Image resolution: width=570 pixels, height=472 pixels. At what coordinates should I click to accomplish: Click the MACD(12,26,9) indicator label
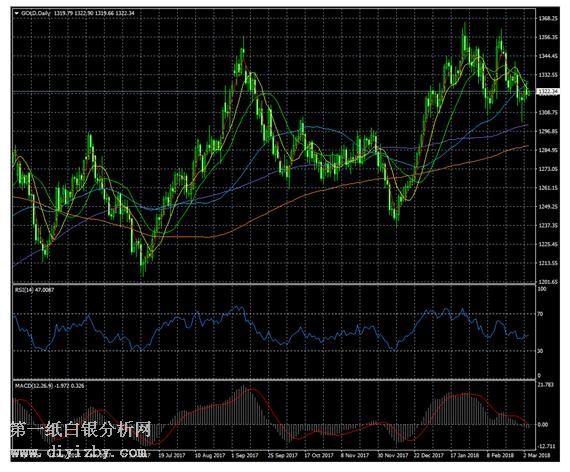coord(34,385)
